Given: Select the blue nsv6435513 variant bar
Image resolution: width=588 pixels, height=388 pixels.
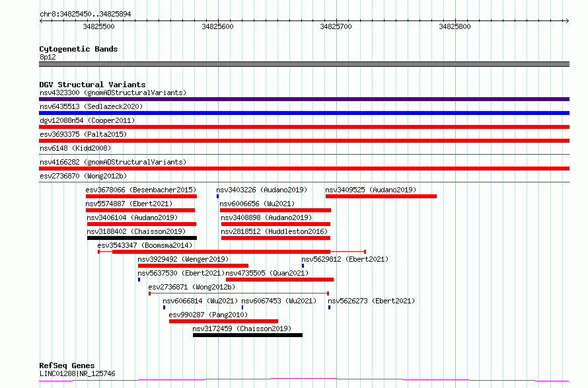Looking at the screenshot, I should coord(304,113).
